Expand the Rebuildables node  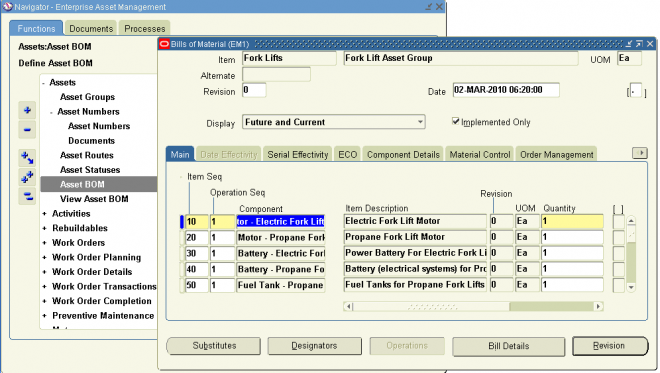[44, 229]
